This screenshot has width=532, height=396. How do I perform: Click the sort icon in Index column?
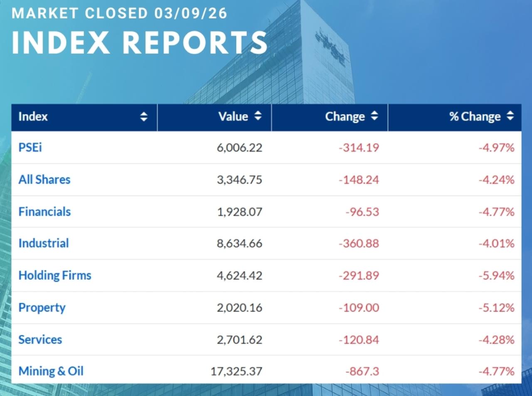143,116
